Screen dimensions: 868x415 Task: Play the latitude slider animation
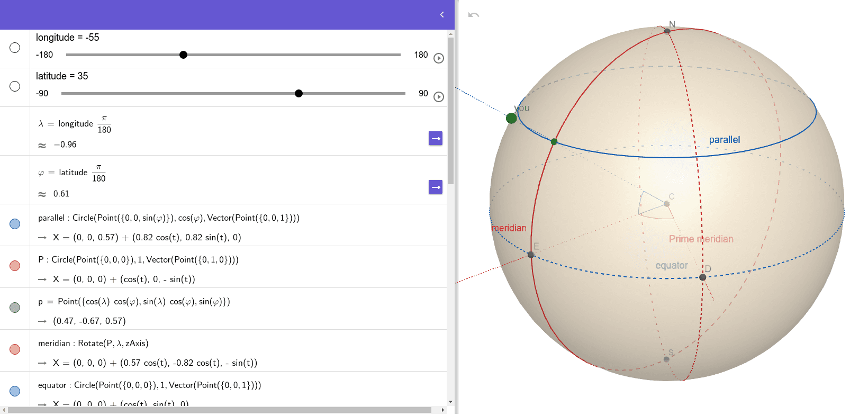click(x=438, y=97)
